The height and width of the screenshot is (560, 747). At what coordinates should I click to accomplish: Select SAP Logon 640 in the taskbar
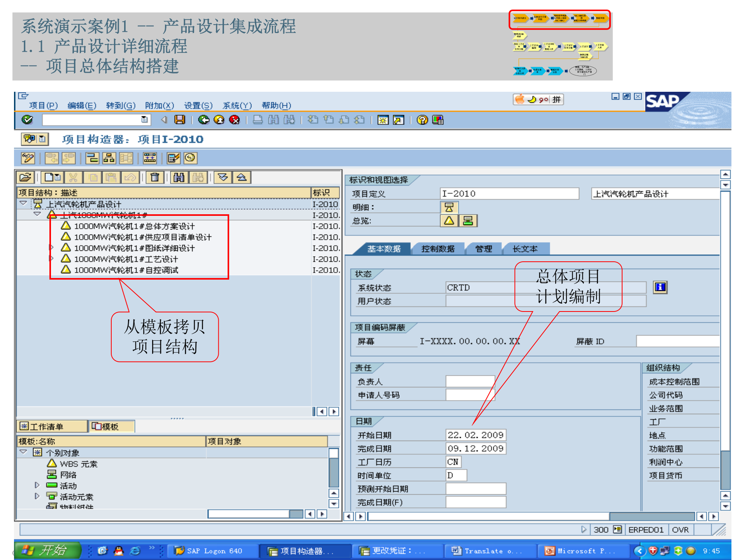click(210, 551)
